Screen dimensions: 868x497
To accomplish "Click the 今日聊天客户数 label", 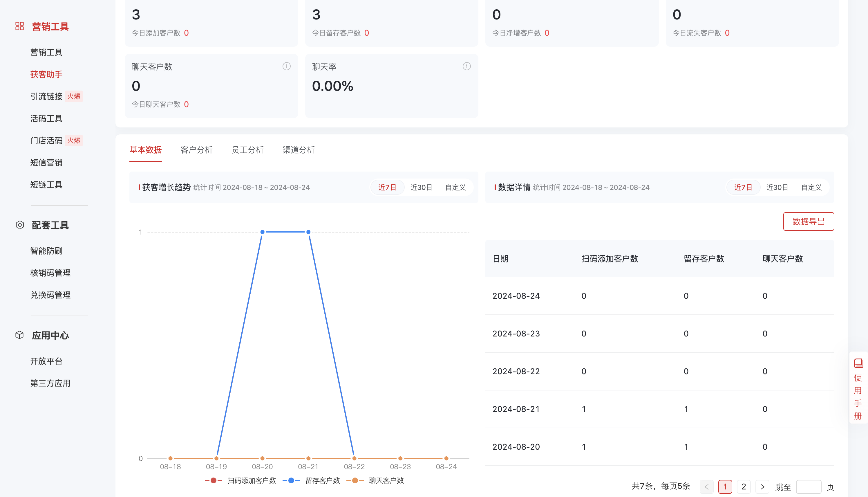I will click(x=156, y=104).
